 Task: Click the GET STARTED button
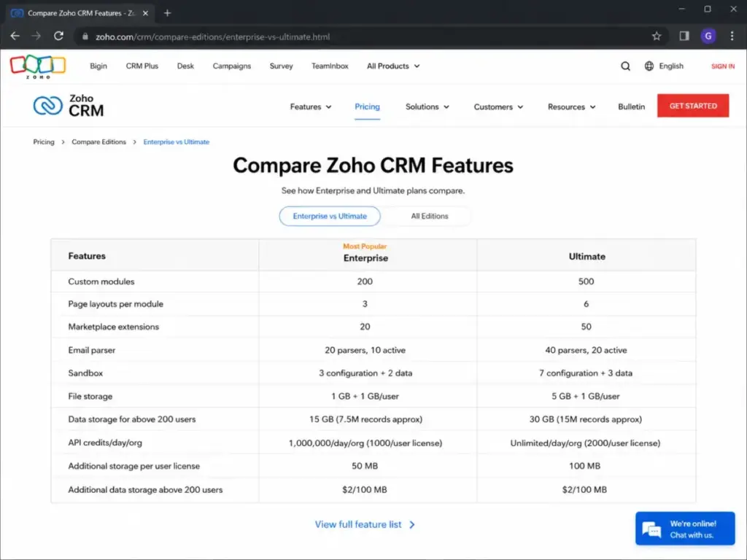pyautogui.click(x=693, y=106)
